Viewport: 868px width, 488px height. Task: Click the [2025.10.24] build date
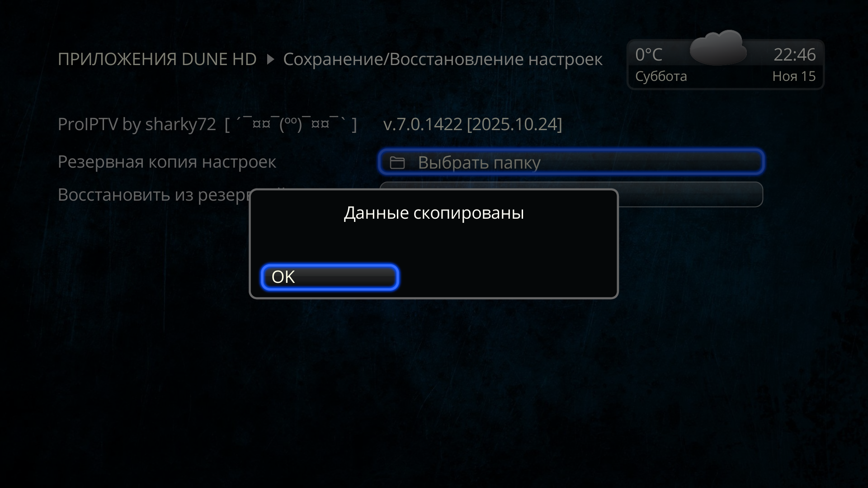[x=514, y=124]
